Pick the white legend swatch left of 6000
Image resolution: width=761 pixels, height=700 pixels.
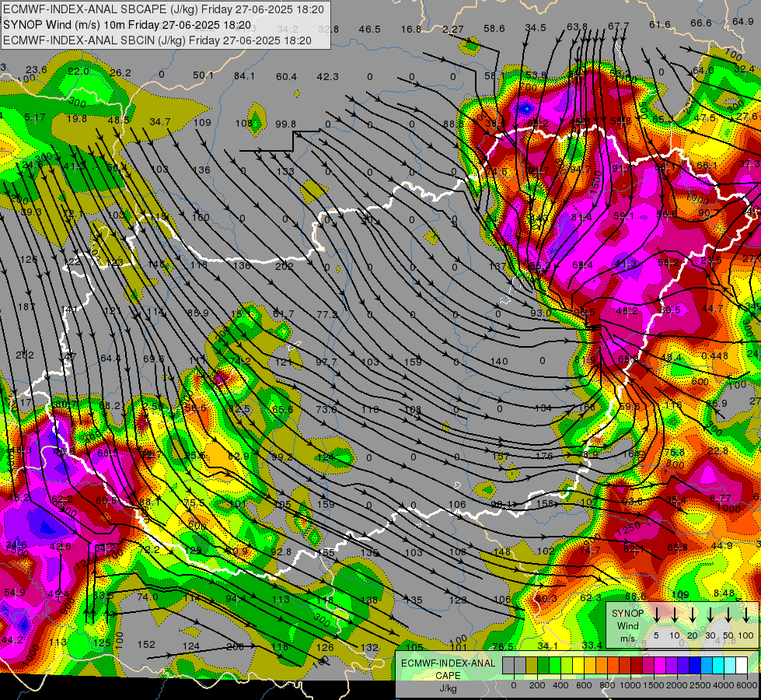[x=742, y=665]
